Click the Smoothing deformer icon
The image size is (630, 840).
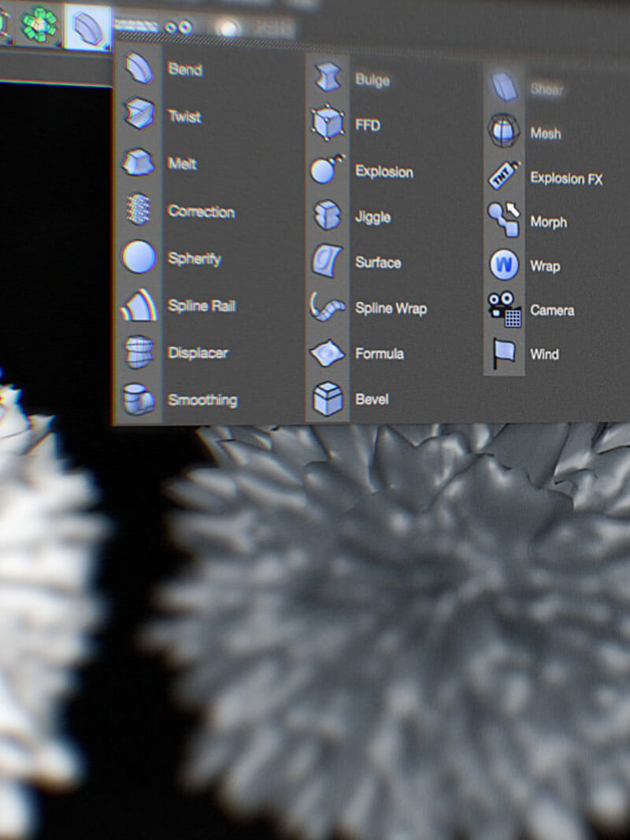click(x=139, y=399)
